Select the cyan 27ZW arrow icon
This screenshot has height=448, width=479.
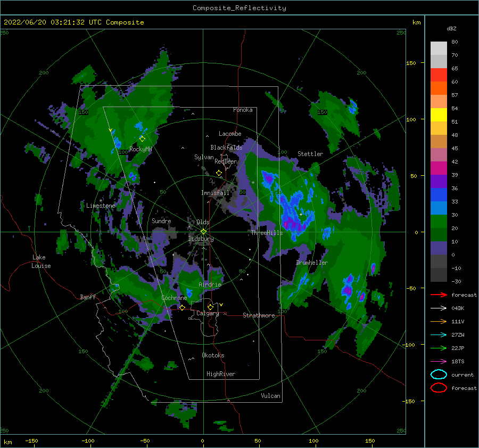[x=439, y=335]
